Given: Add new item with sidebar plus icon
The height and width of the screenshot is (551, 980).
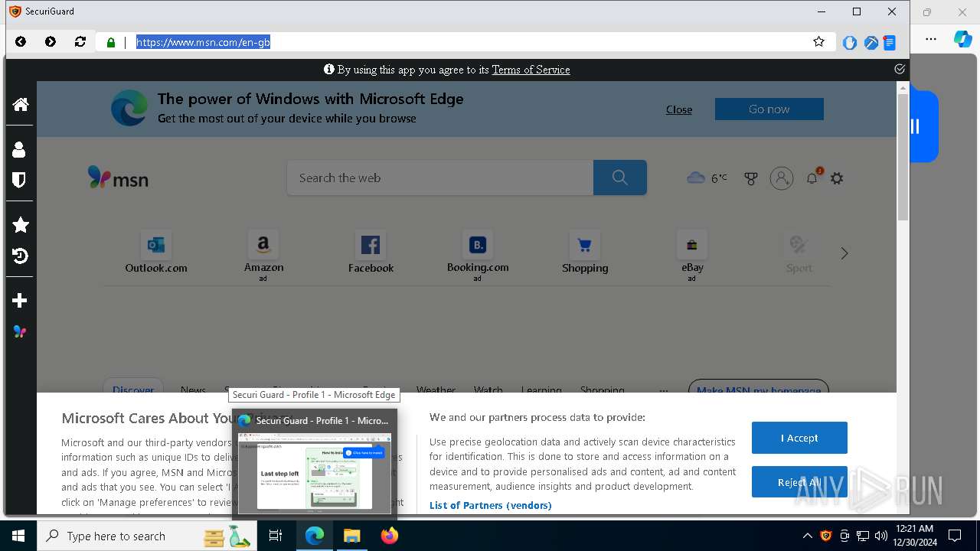Looking at the screenshot, I should (x=20, y=301).
